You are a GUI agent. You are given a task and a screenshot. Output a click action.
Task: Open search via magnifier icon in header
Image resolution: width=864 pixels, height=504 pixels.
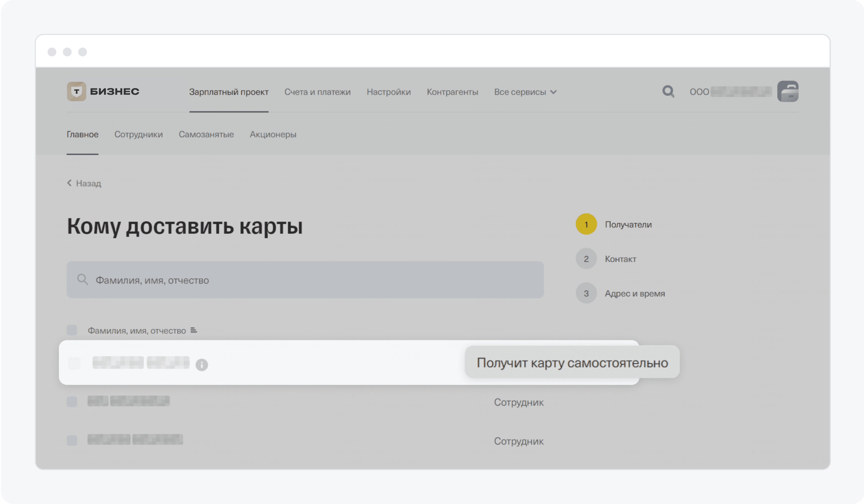click(668, 92)
